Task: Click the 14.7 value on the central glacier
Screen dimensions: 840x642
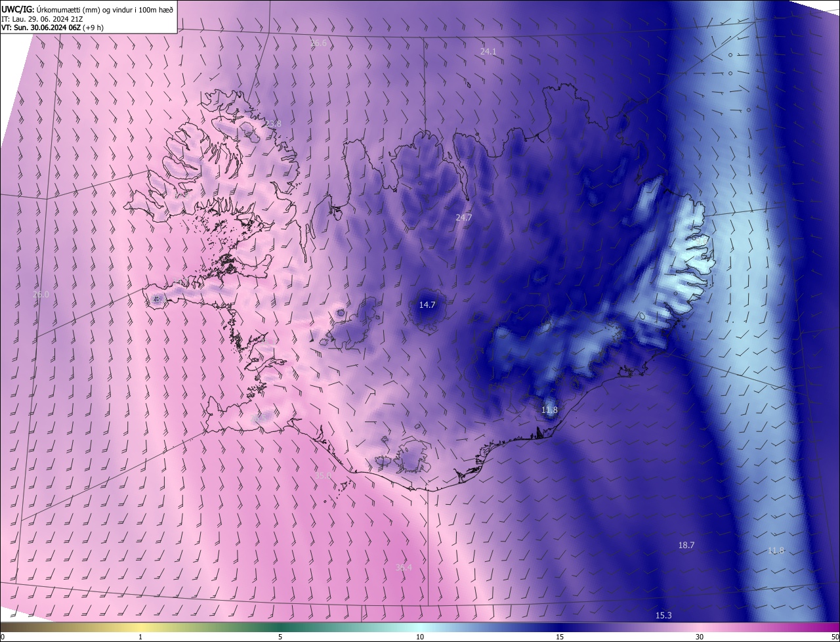Action: pos(427,305)
